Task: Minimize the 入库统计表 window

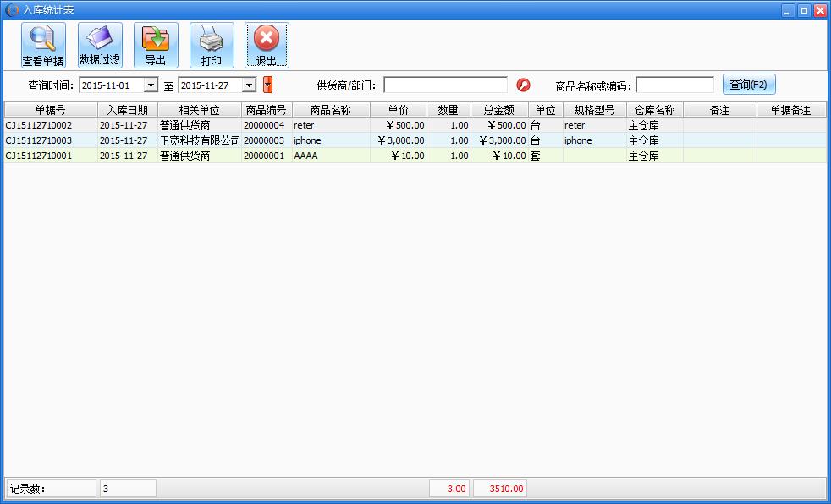Action: pyautogui.click(x=788, y=10)
